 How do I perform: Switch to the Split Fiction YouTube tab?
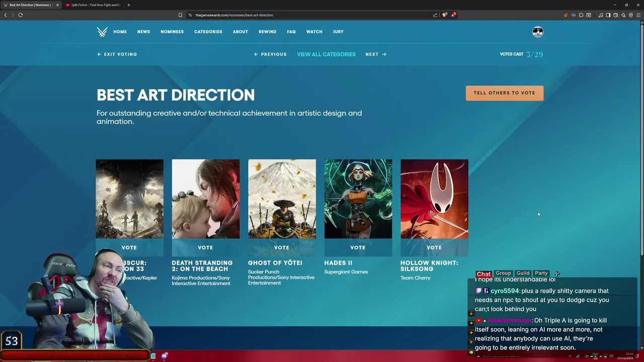pos(93,5)
